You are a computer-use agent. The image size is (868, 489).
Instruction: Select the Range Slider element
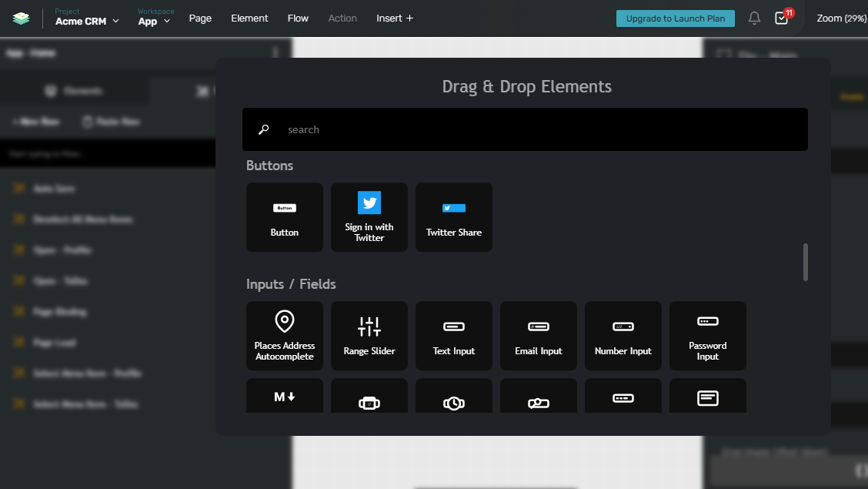click(x=369, y=336)
